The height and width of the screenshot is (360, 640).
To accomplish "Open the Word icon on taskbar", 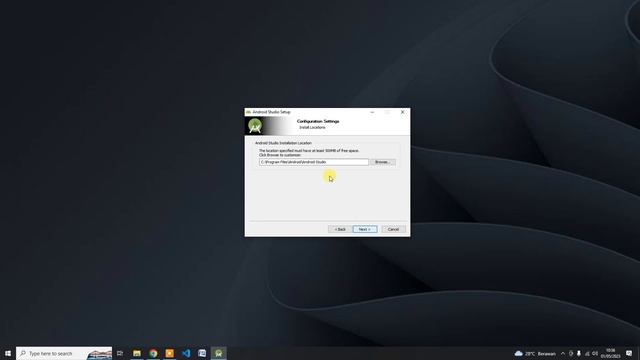I will [202, 353].
